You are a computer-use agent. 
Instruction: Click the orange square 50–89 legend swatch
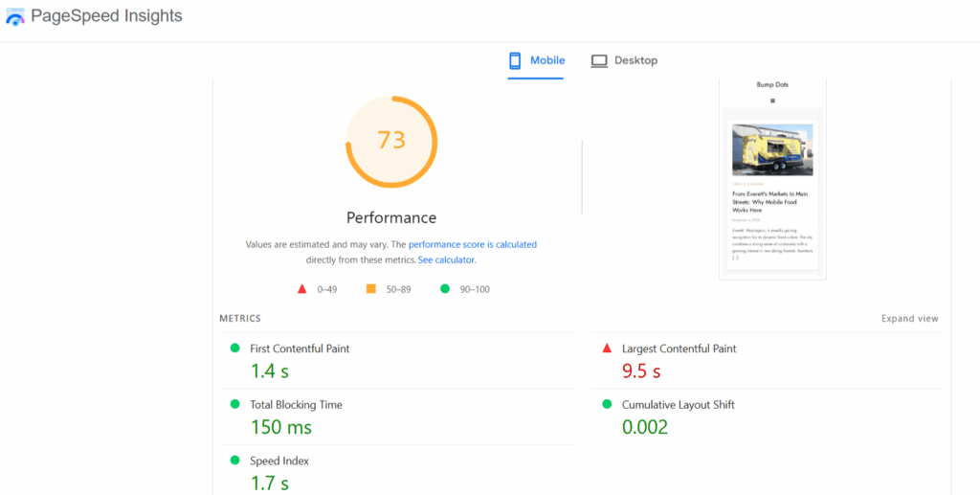(371, 288)
